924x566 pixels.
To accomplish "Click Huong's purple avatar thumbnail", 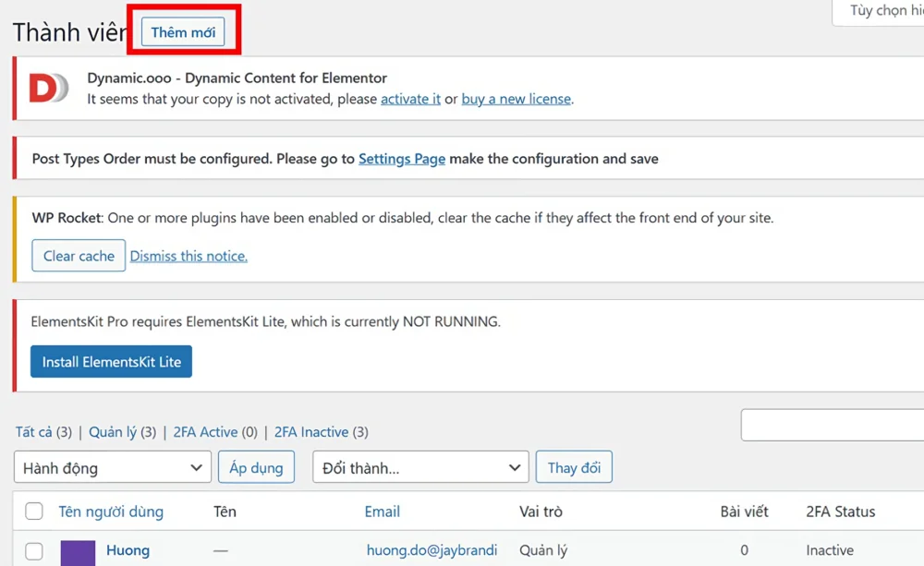I will point(78,553).
